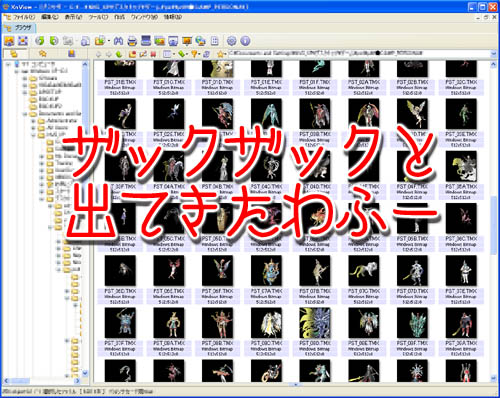500x398 pixels.
Task: Click thumbnail list scrollbar down arrow
Action: 494,378
